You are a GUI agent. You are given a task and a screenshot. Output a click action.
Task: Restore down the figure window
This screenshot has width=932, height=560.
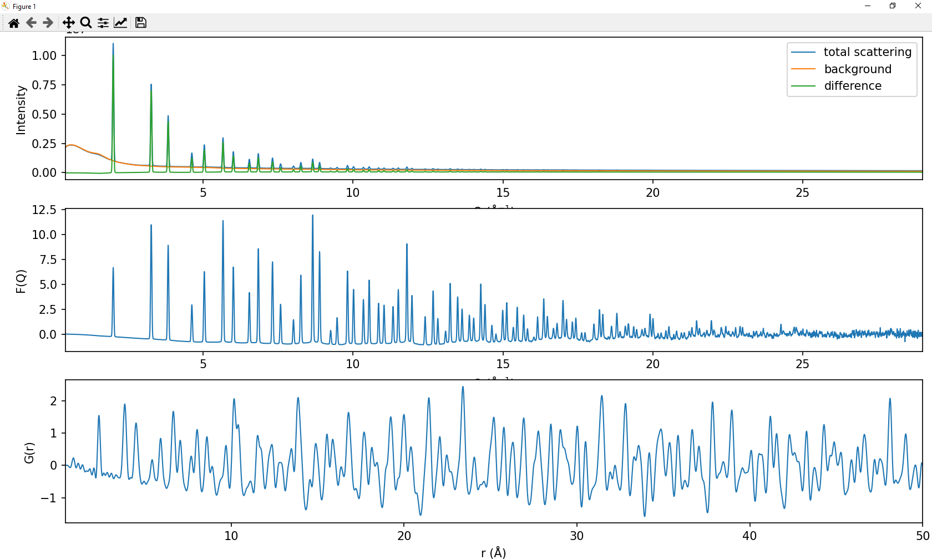pos(892,6)
